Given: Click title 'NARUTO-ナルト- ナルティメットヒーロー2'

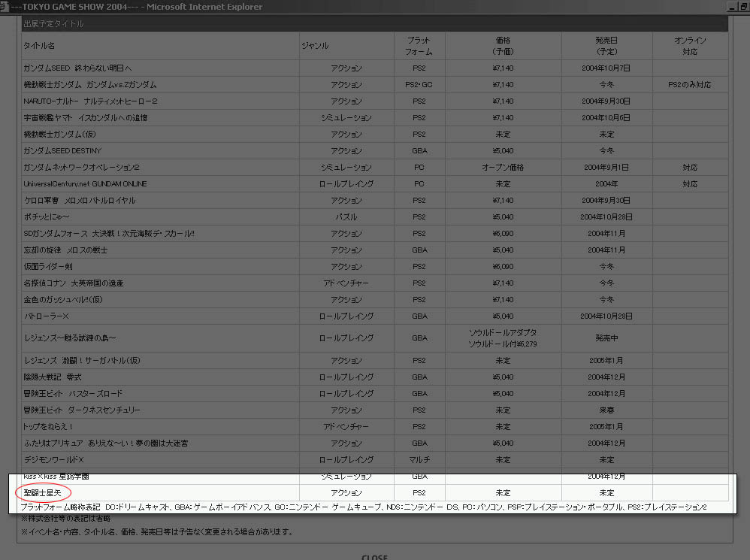Looking at the screenshot, I should tap(90, 101).
